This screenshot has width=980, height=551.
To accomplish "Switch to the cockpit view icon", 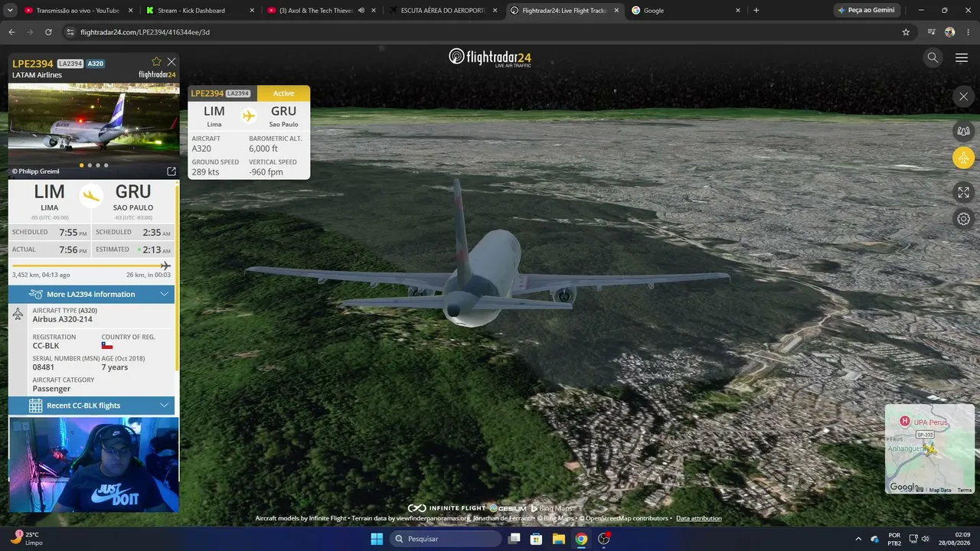I will 963,131.
